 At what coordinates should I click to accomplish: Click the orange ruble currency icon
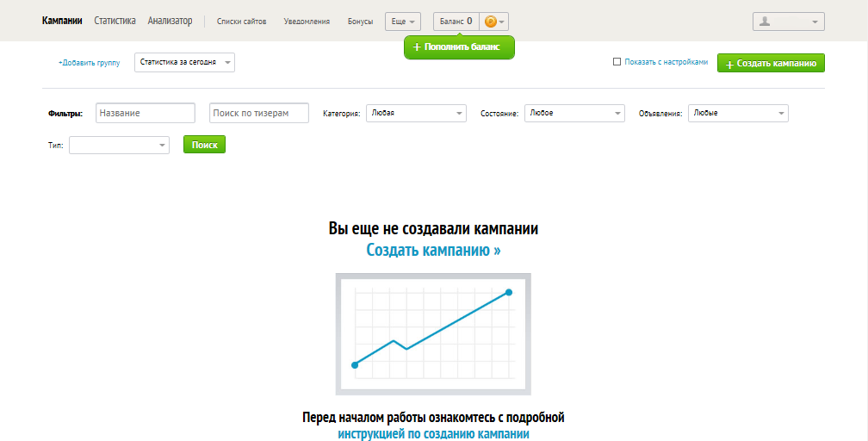pyautogui.click(x=491, y=22)
